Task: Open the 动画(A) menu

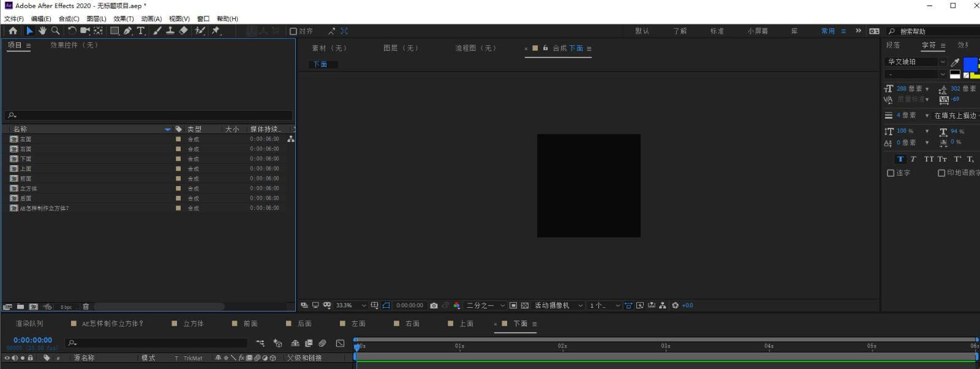Action: click(x=151, y=19)
